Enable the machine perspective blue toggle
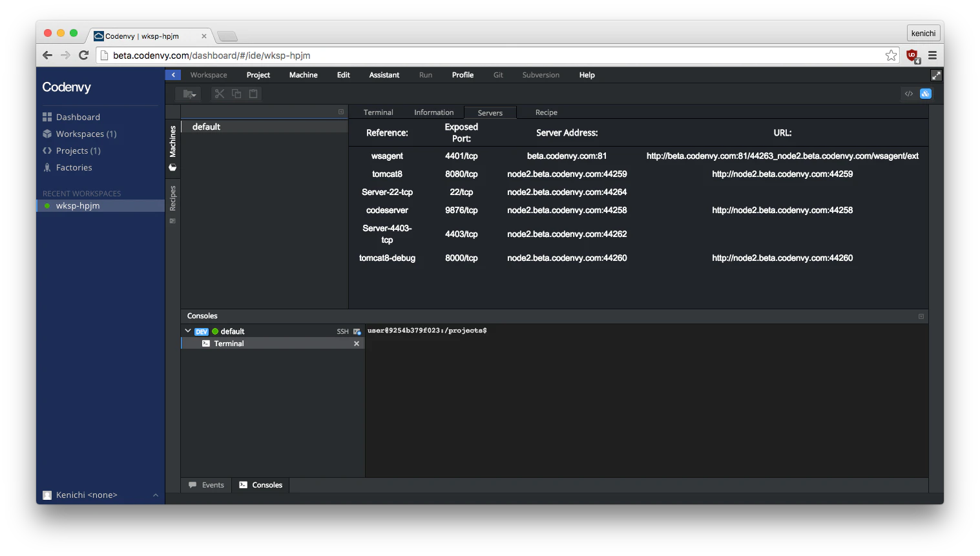Screen dimensions: 980x556 [x=925, y=94]
